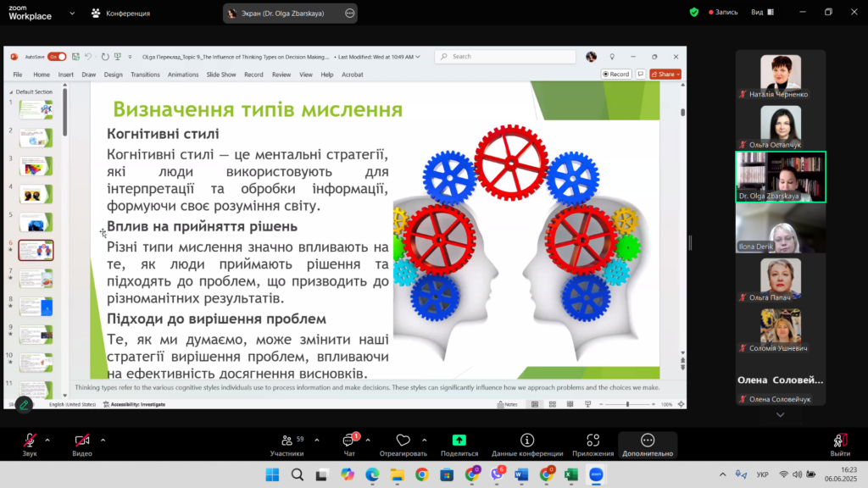Open the Slide Show ribbon tab
Screen dimensions: 868x488
tap(221, 75)
